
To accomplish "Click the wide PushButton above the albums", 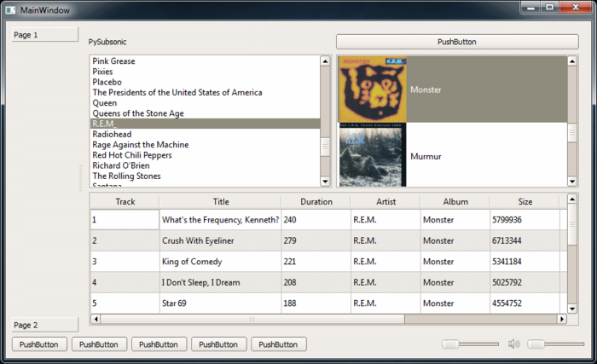I will [x=457, y=42].
